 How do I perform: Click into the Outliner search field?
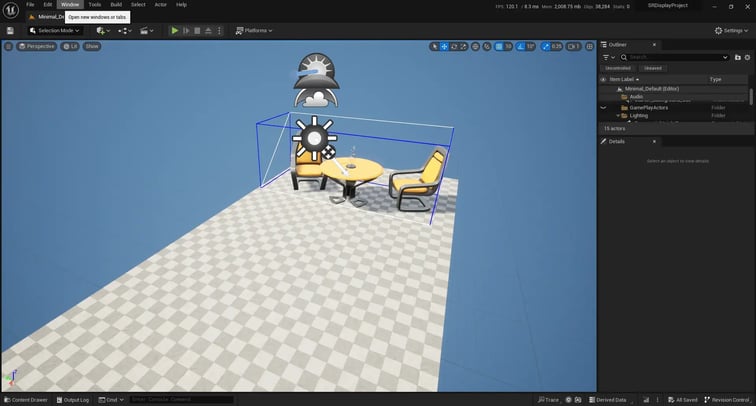674,57
